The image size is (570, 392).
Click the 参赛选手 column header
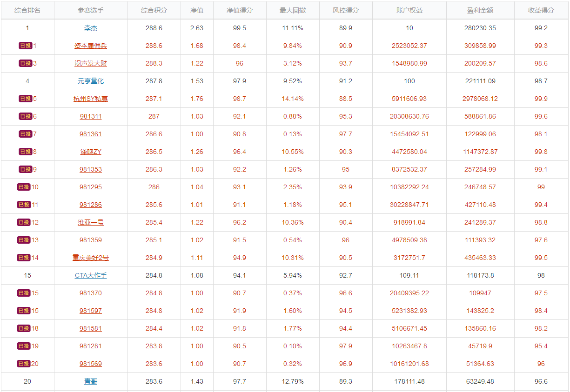coord(91,10)
